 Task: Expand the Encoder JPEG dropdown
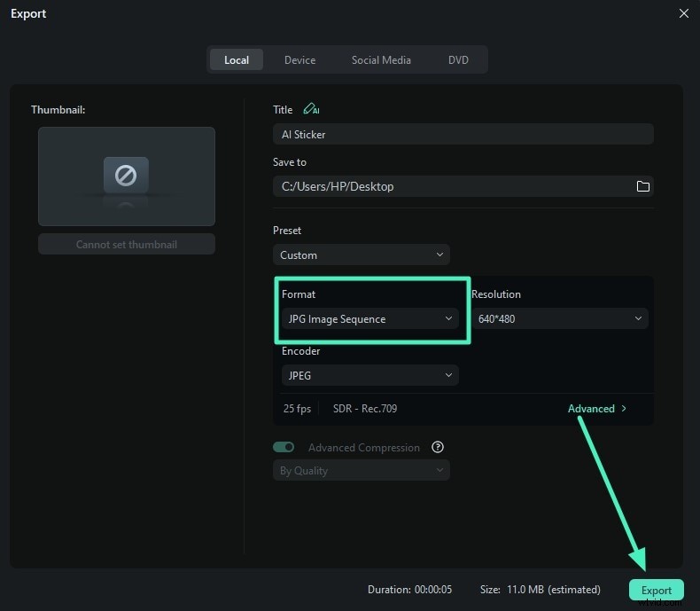(369, 376)
